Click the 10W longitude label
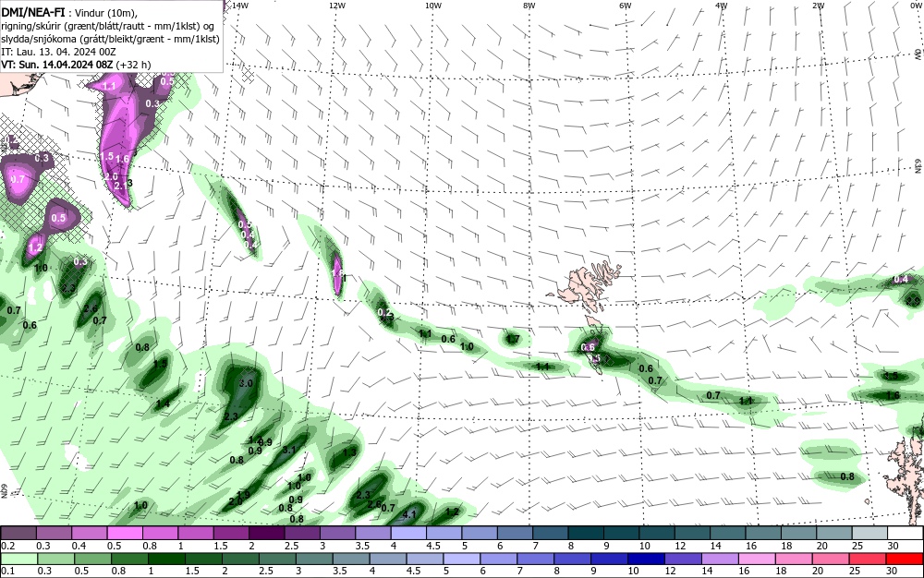 click(433, 6)
